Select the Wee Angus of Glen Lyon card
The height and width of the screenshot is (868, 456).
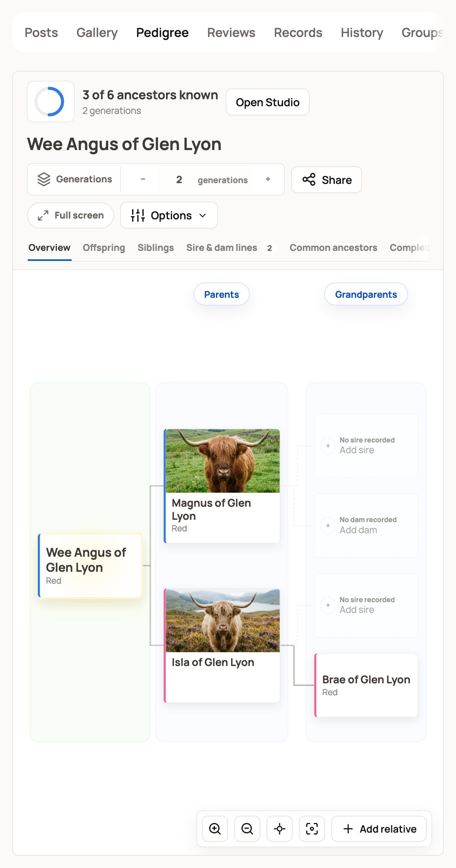pyautogui.click(x=90, y=566)
